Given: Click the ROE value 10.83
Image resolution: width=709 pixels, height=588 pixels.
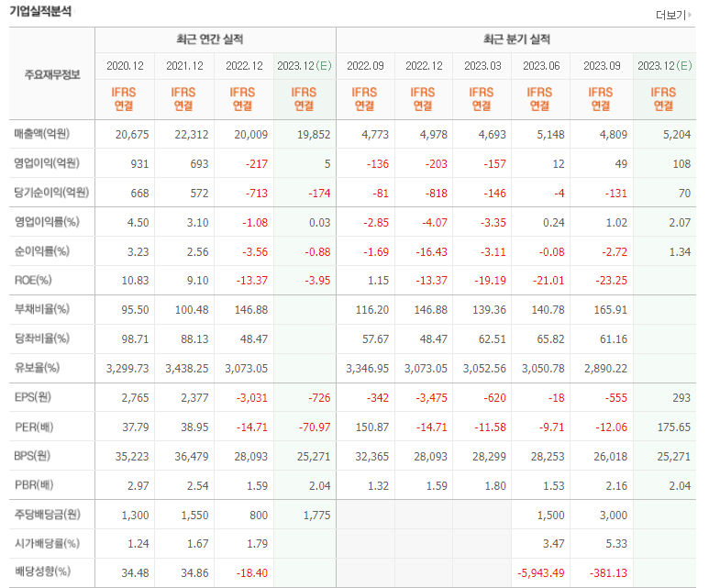Looking at the screenshot, I should click(135, 281).
